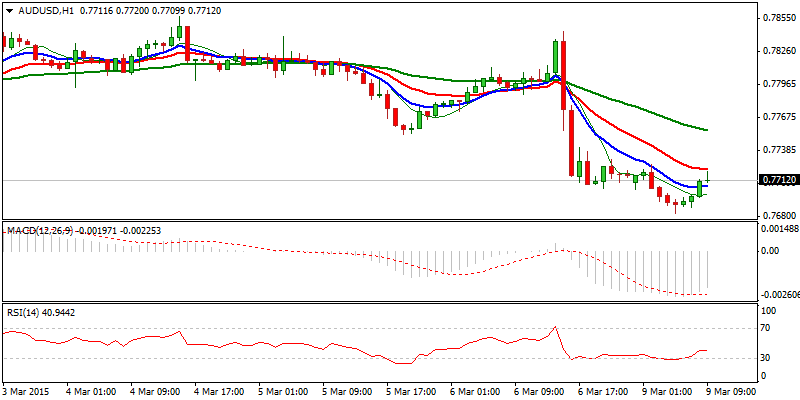This screenshot has height=400, width=800.
Task: Click the 0.76800 price axis label
Action: pyautogui.click(x=777, y=215)
